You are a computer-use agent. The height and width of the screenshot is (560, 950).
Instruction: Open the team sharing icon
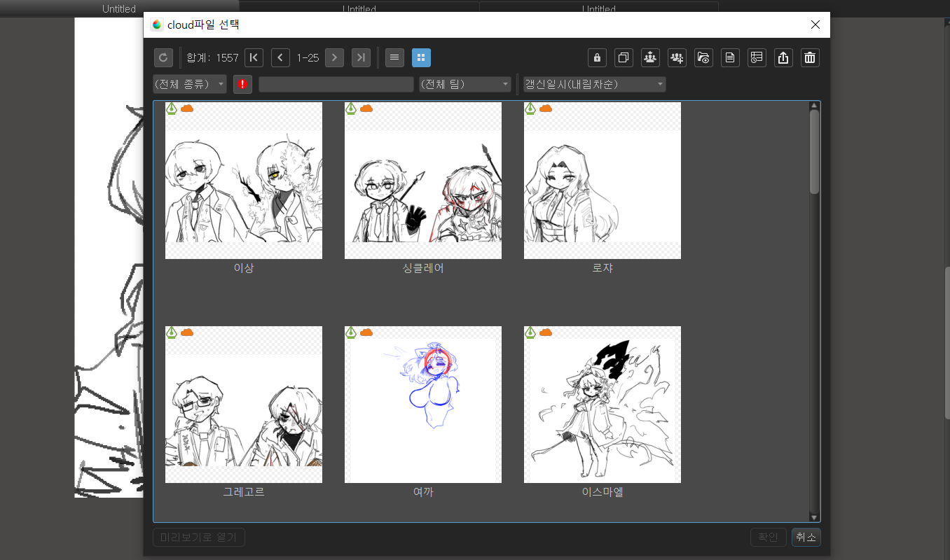tap(650, 57)
